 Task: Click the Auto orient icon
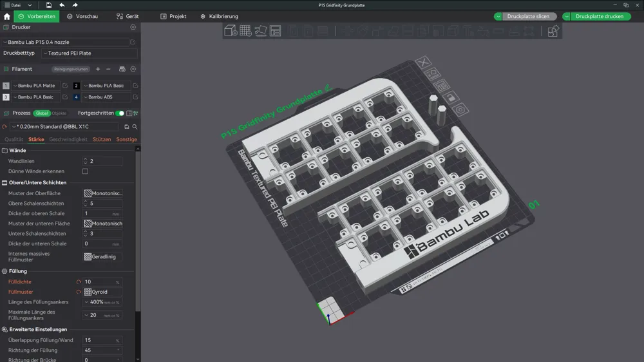(x=260, y=31)
